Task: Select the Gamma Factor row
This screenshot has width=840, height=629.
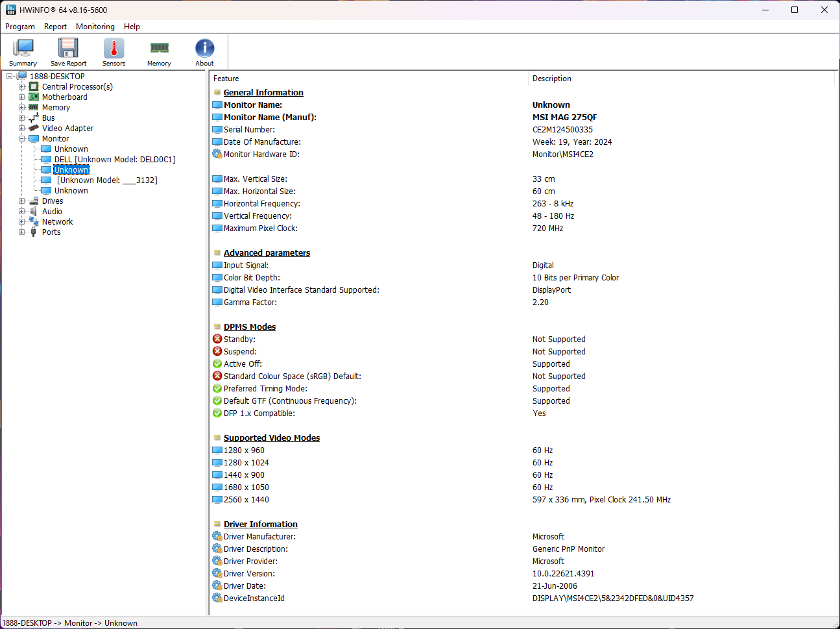Action: [x=523, y=302]
